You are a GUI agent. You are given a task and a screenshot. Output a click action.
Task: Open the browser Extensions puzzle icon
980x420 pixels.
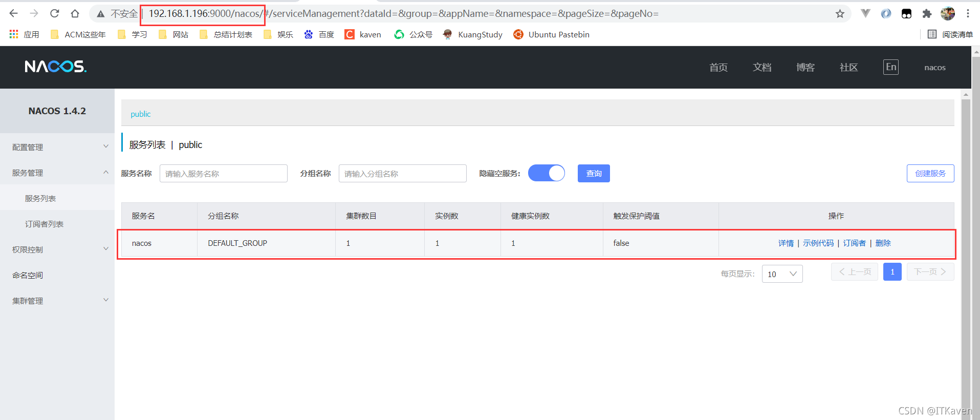pos(927,14)
